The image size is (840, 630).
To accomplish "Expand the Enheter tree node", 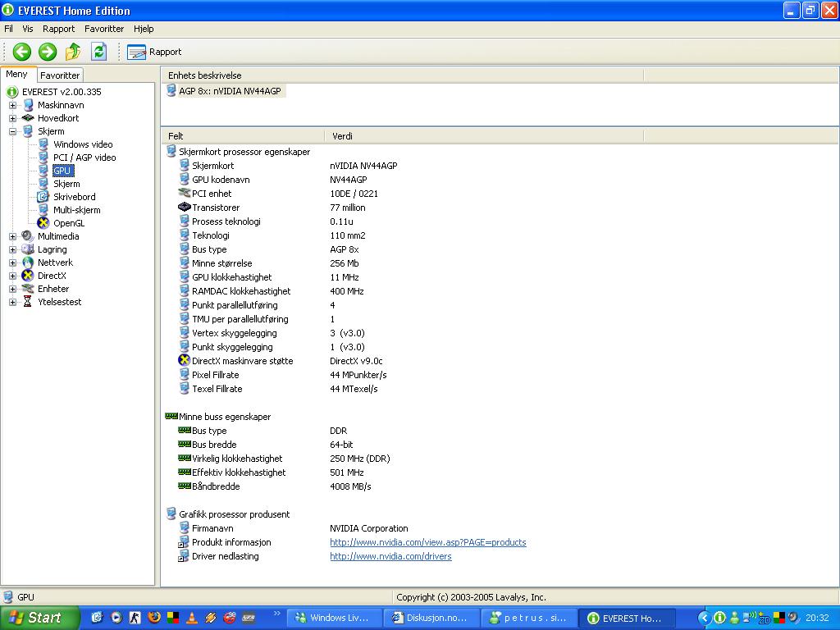I will 13,290.
